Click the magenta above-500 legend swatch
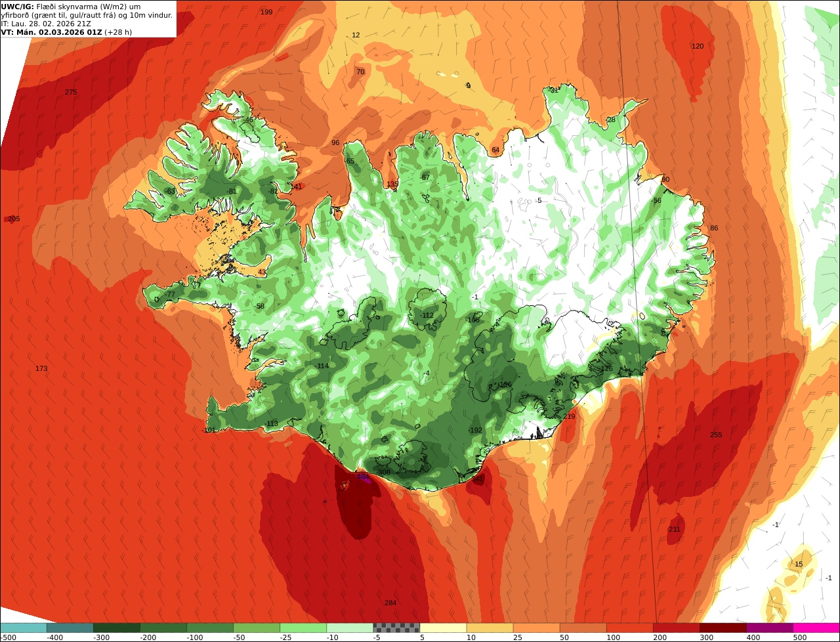Image resolution: width=840 pixels, height=642 pixels. click(x=816, y=627)
